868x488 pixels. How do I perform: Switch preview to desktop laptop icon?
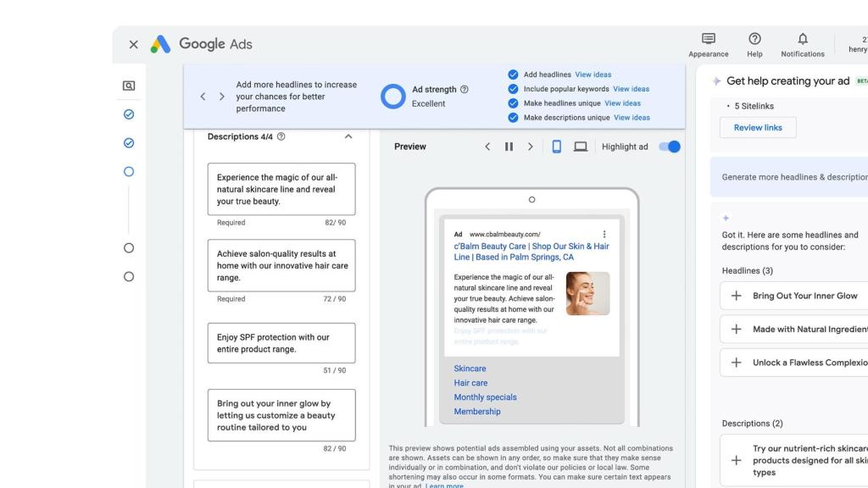tap(581, 147)
